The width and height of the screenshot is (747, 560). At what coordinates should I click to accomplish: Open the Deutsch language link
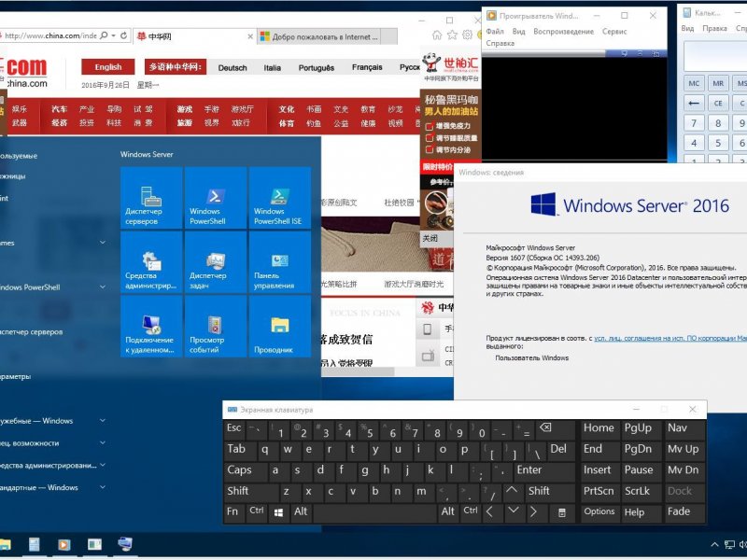[x=233, y=67]
